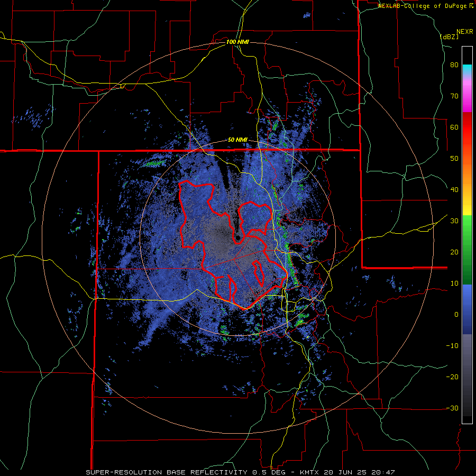Viewport: 476px width, 476px height.
Task: Click the NEXLAB-College of DuPage label
Action: click(x=423, y=6)
